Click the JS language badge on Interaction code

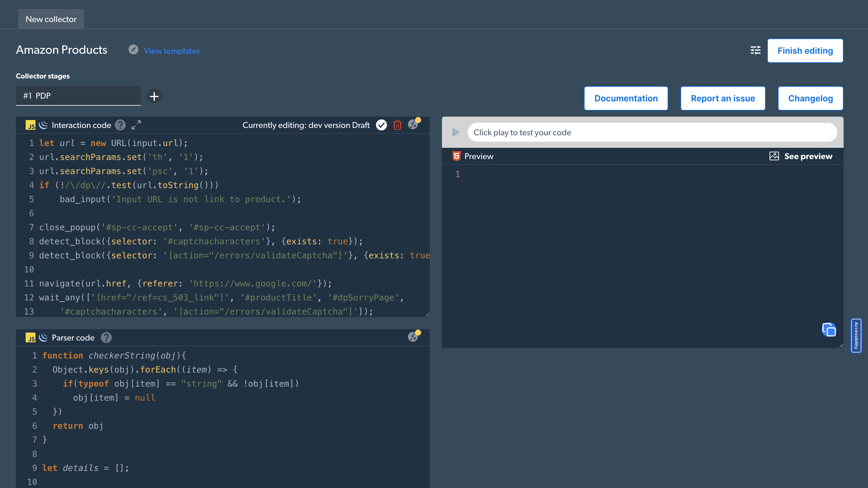click(x=31, y=125)
